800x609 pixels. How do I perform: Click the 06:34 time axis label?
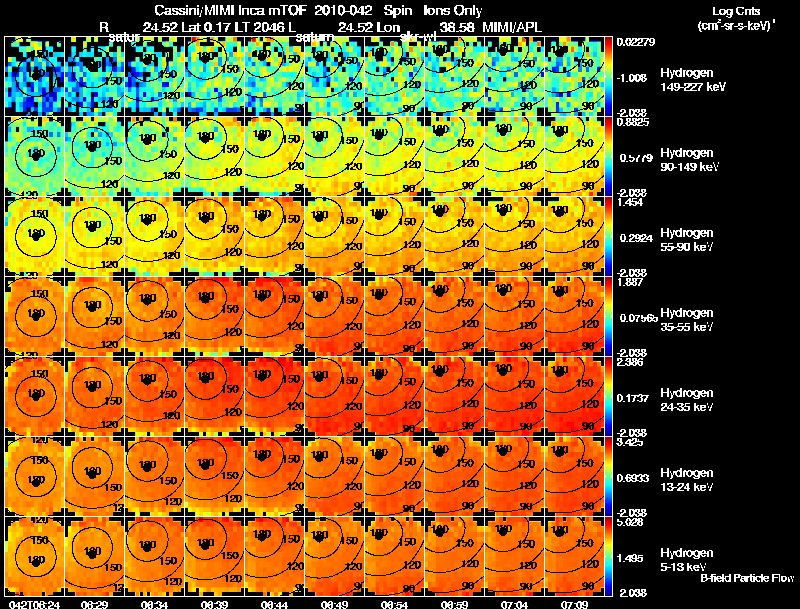tap(155, 604)
